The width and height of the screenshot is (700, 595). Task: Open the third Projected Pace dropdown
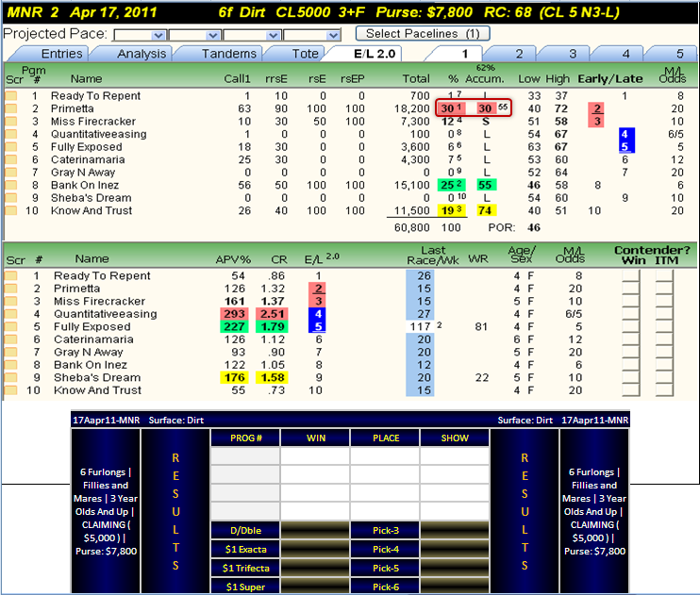click(252, 35)
